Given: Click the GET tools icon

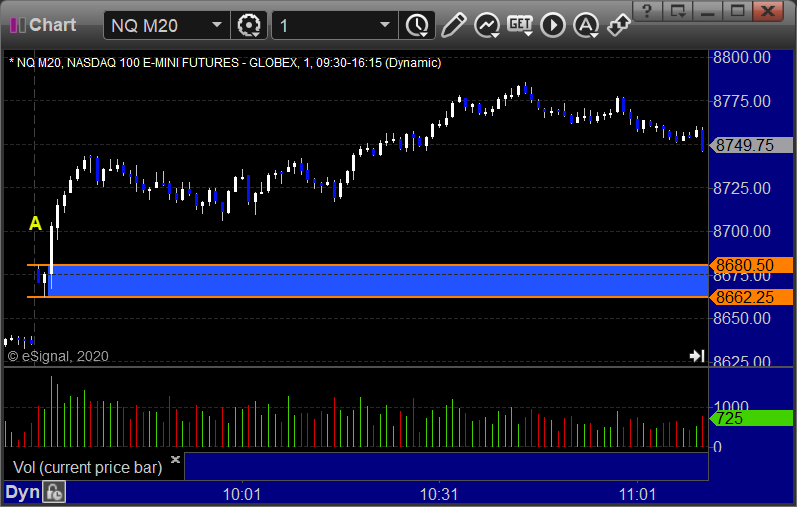Looking at the screenshot, I should coord(520,24).
